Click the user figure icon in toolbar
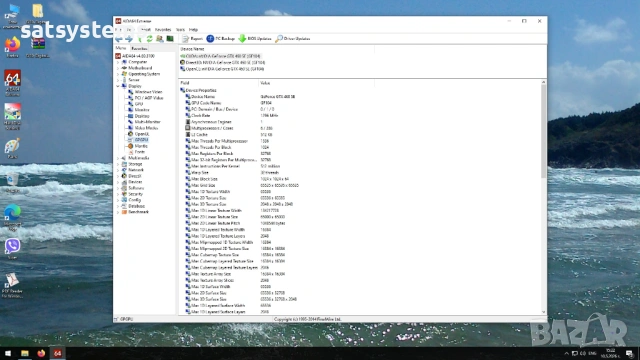Viewport: 640px width, 360px height. pos(160,39)
